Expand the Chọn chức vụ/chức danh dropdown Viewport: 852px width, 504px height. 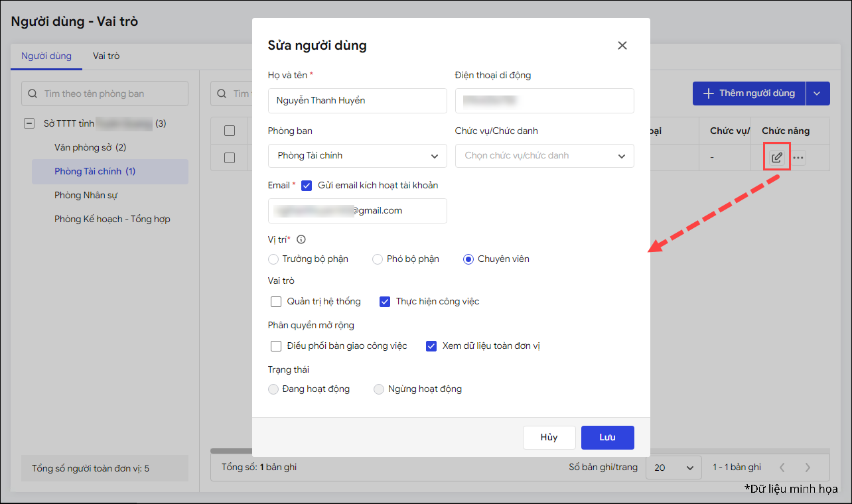[x=544, y=156]
